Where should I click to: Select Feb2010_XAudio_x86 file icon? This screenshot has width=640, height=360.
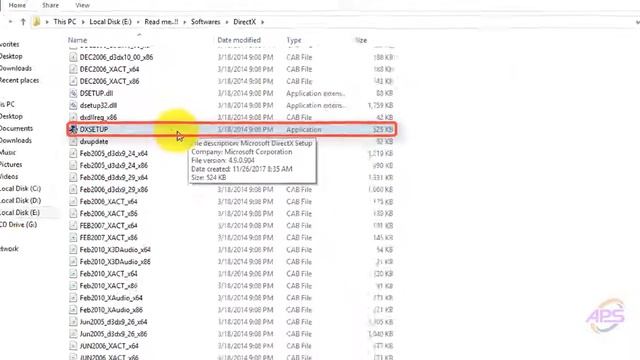click(x=73, y=310)
